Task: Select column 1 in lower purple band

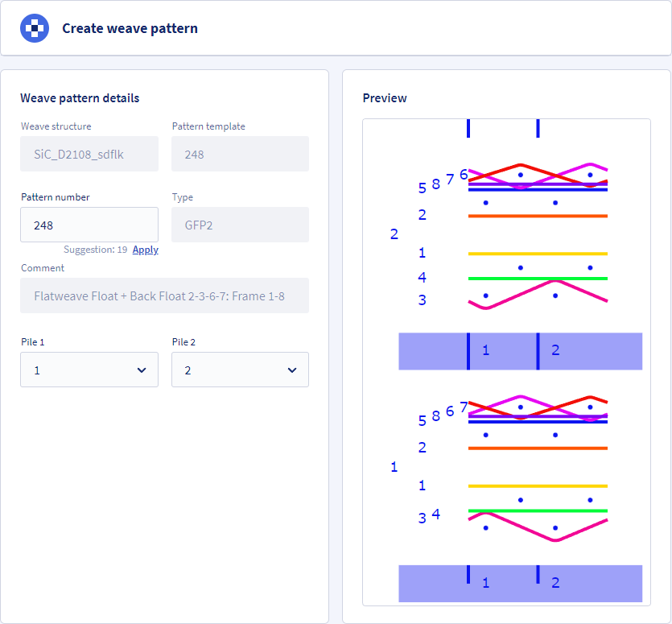Action: (485, 583)
